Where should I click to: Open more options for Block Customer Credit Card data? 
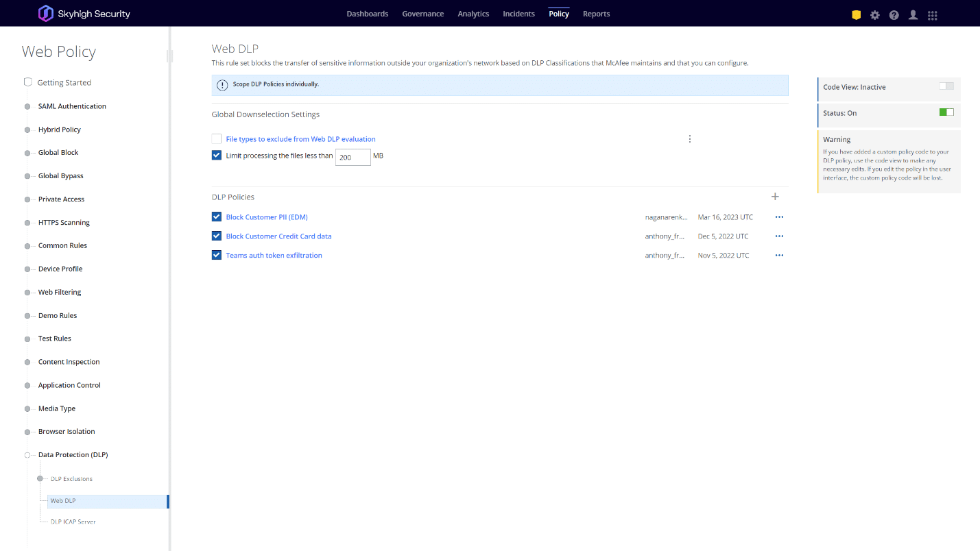[779, 236]
